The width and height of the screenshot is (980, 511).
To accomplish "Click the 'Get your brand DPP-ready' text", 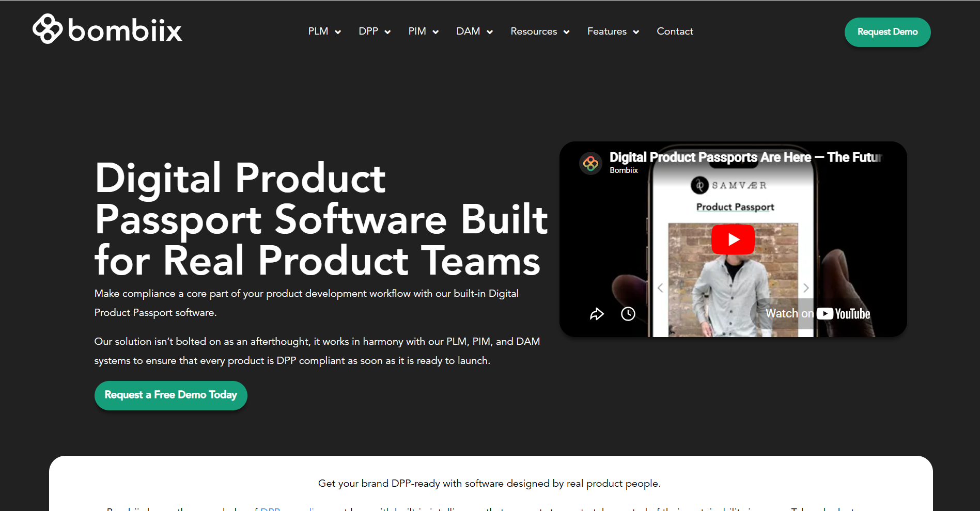I will point(489,484).
